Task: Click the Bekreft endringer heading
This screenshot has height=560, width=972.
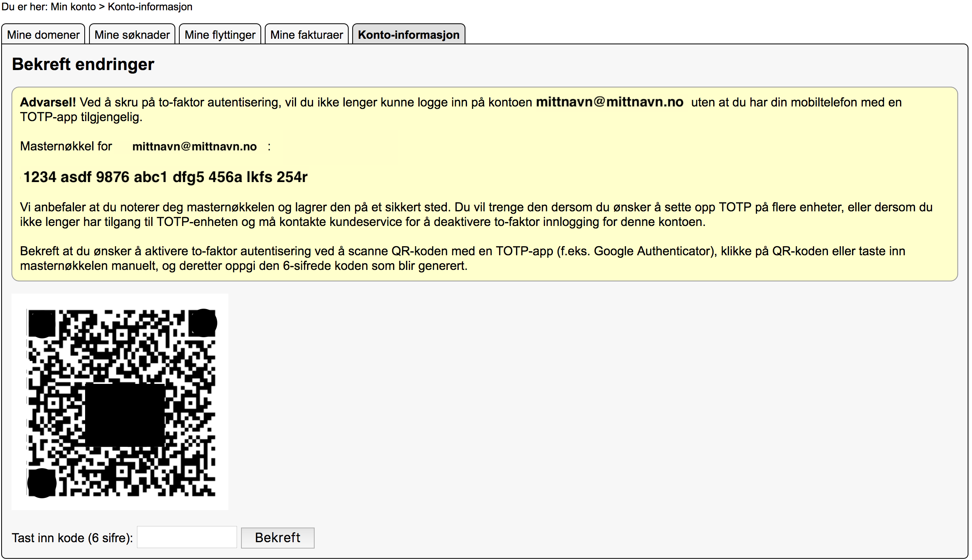Action: point(83,64)
